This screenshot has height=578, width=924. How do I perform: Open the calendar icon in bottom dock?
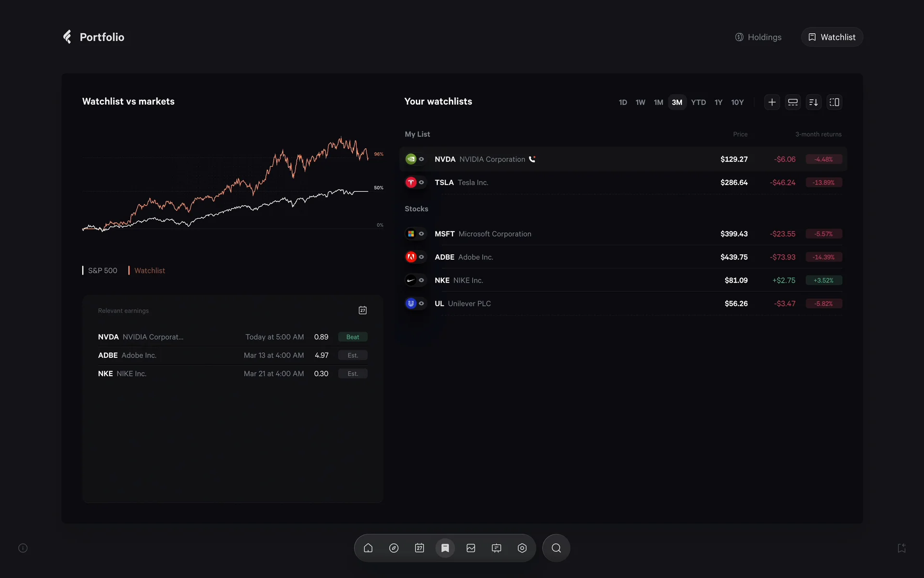click(419, 548)
